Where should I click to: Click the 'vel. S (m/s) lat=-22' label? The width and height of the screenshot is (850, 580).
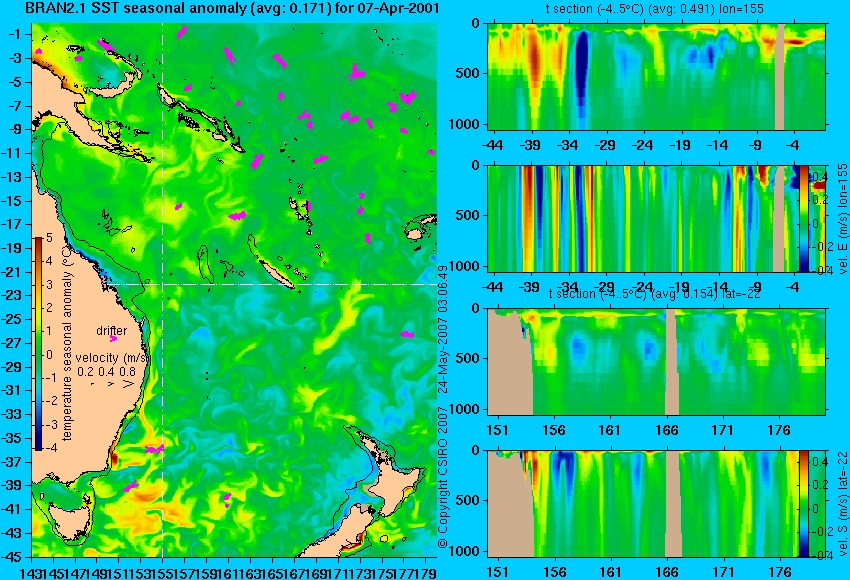[x=842, y=504]
